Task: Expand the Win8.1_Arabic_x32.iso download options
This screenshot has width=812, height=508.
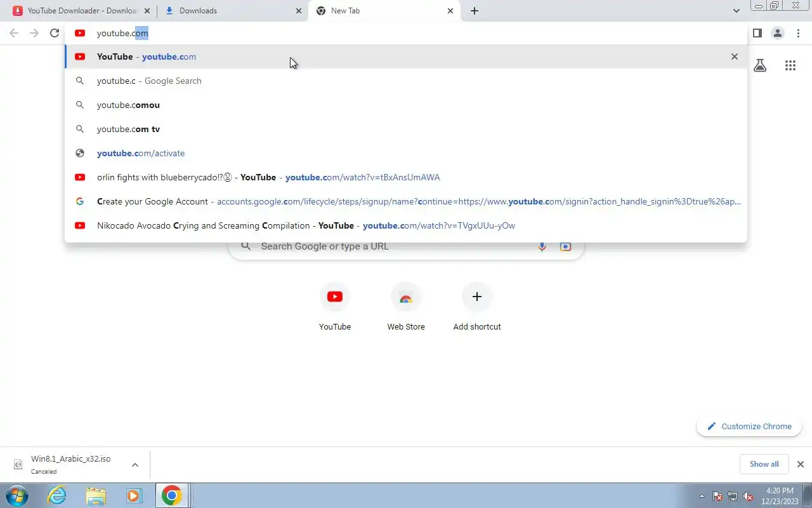Action: pyautogui.click(x=135, y=465)
